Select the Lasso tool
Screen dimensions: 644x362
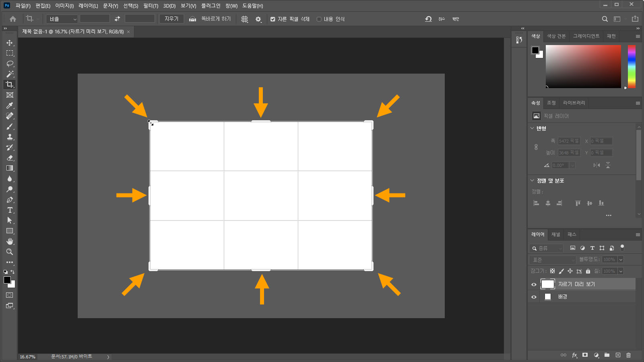tap(10, 64)
